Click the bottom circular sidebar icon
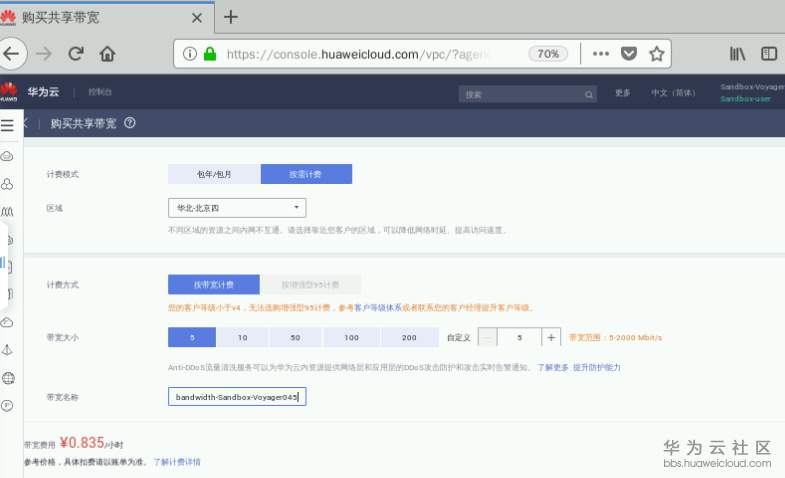This screenshot has height=478, width=785. (7, 405)
